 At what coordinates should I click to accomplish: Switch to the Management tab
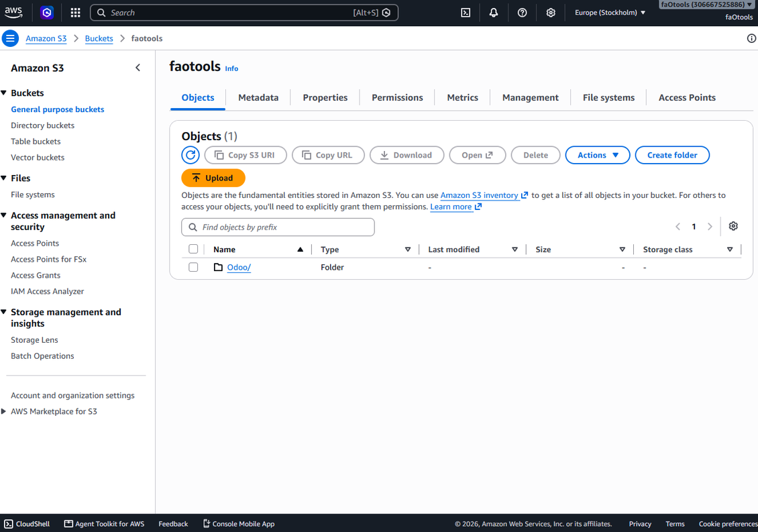click(x=531, y=98)
